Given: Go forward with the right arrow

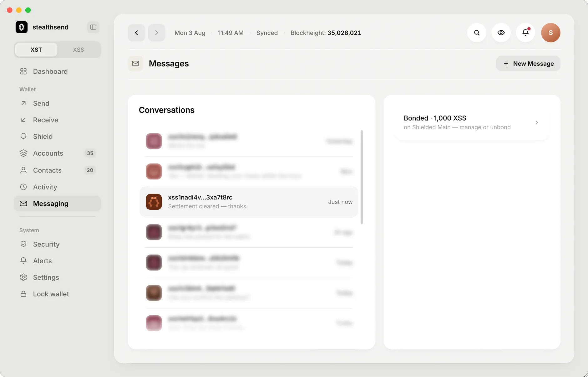Looking at the screenshot, I should (157, 33).
